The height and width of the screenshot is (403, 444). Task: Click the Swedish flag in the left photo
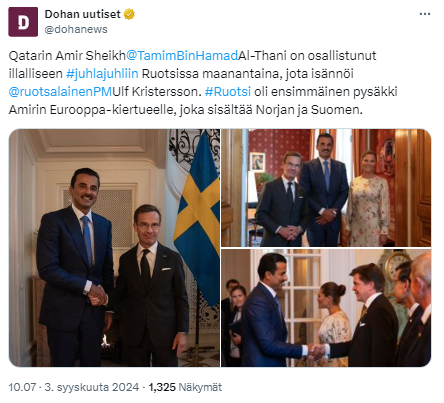(198, 218)
